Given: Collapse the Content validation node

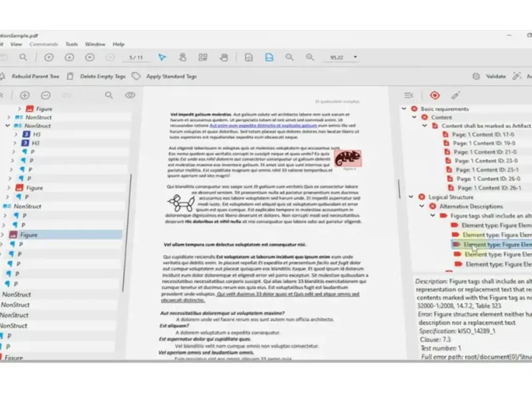Looking at the screenshot, I should click(414, 117).
